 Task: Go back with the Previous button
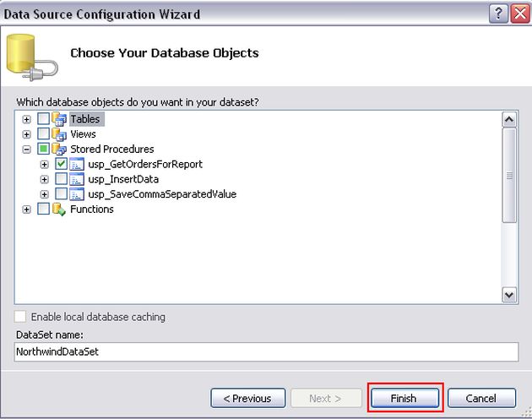(247, 398)
